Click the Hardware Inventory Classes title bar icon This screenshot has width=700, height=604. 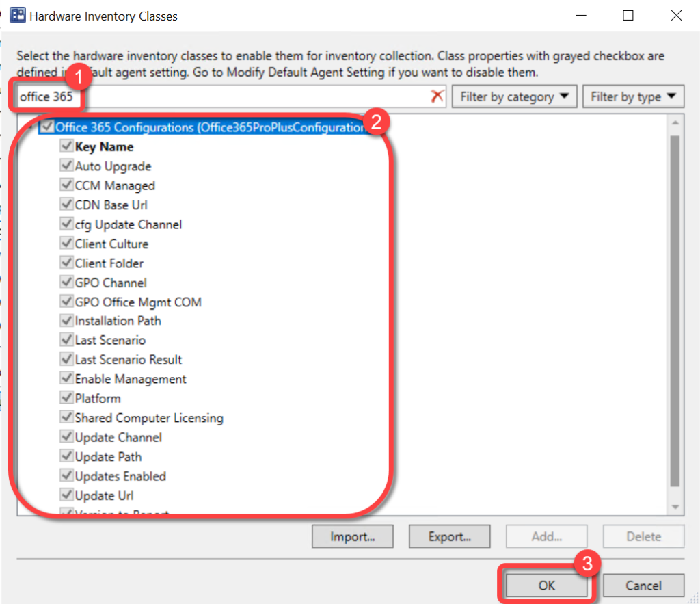(17, 16)
